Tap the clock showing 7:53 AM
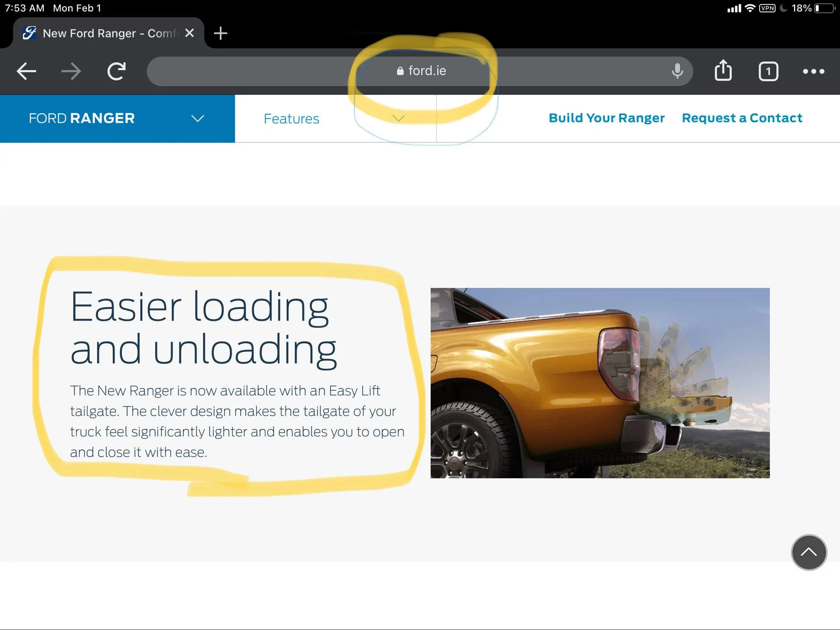The image size is (840, 630). tap(25, 8)
